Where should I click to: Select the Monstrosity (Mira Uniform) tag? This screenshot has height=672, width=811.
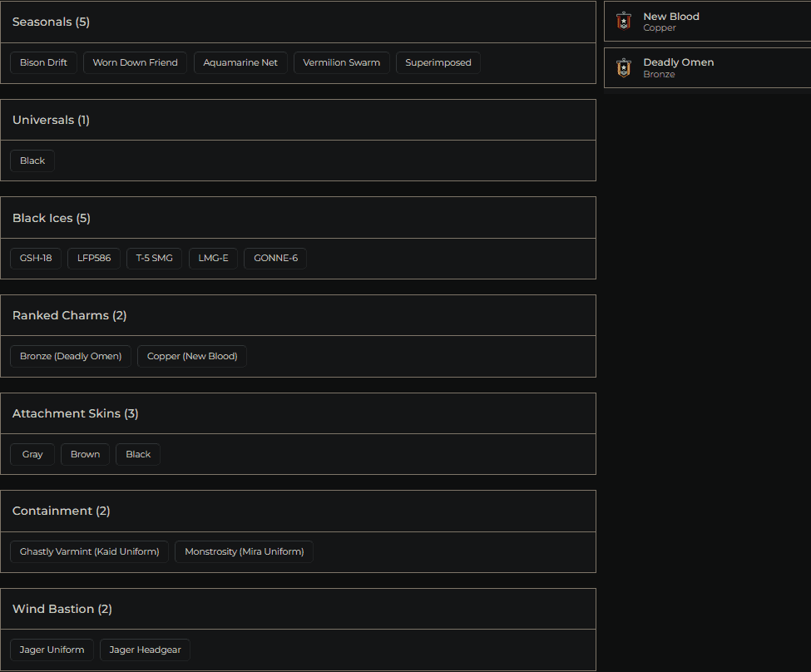244,552
